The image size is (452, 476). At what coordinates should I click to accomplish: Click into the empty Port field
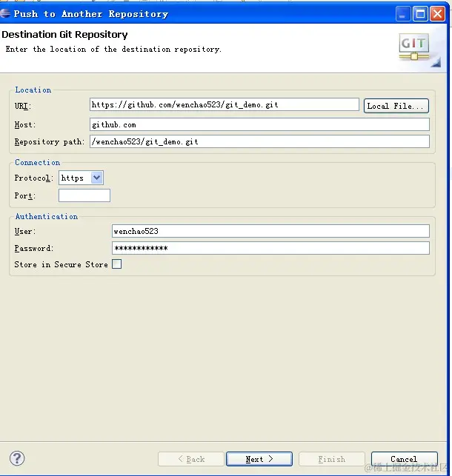pos(84,195)
